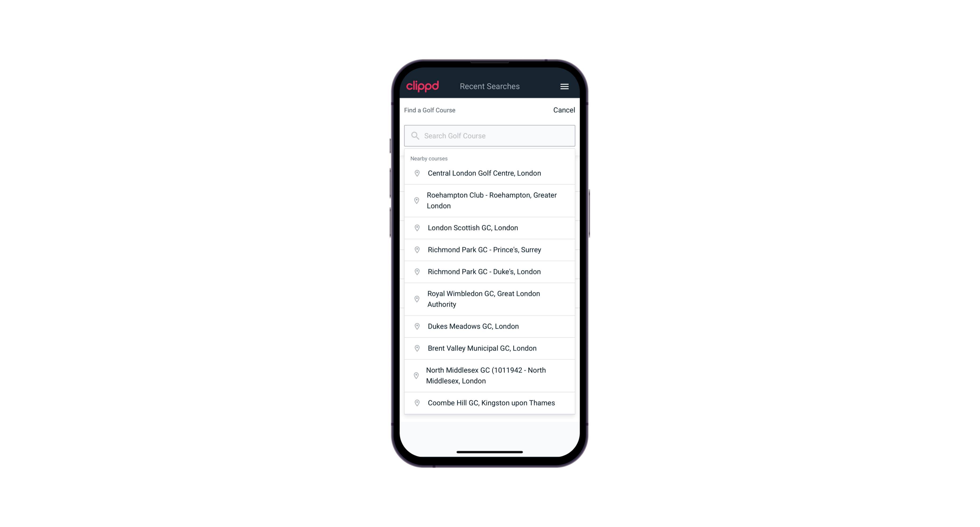
Task: Select North Middlesex GC London
Action: [489, 375]
